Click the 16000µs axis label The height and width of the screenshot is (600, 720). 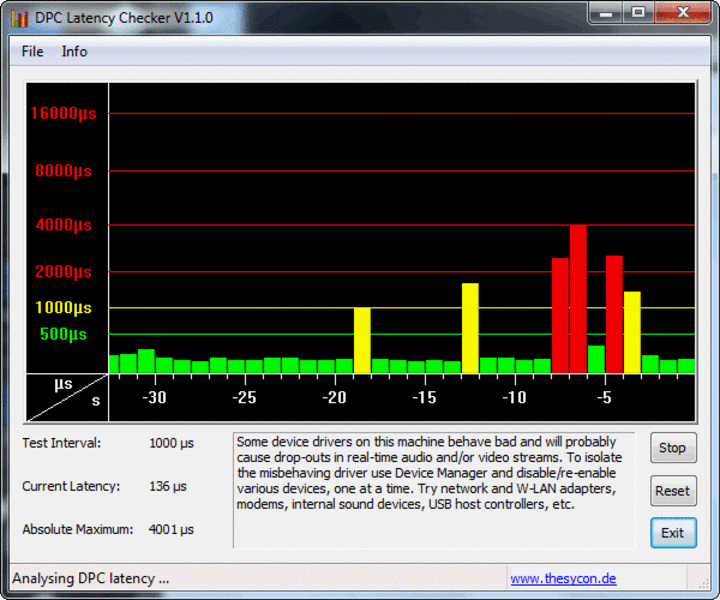(x=63, y=113)
